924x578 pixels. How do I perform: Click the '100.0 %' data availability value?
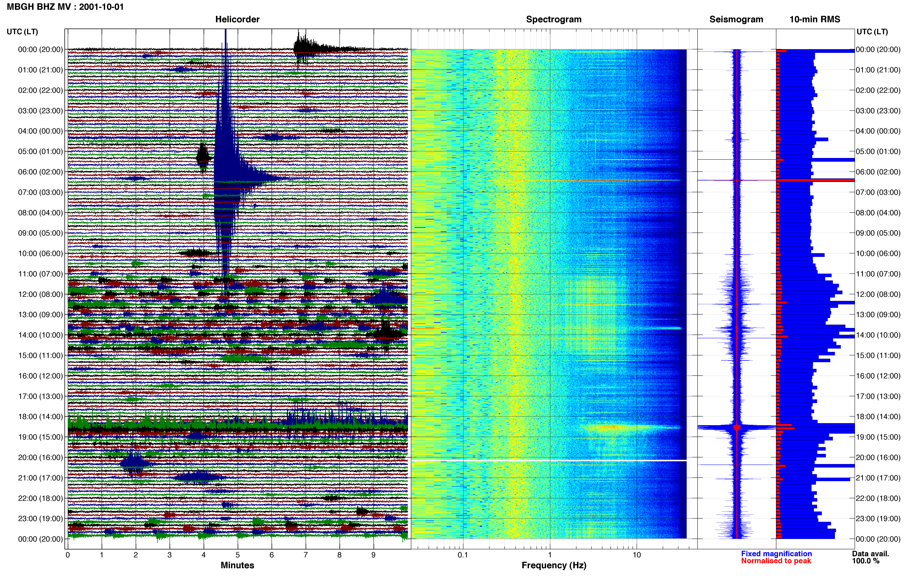[x=865, y=561]
